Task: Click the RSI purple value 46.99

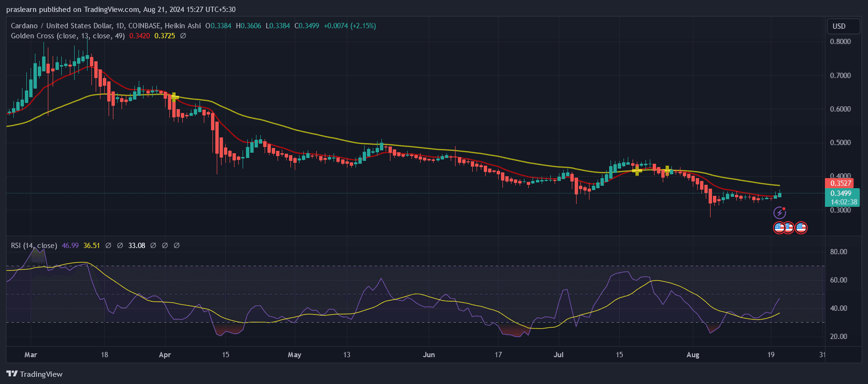Action: pos(70,246)
